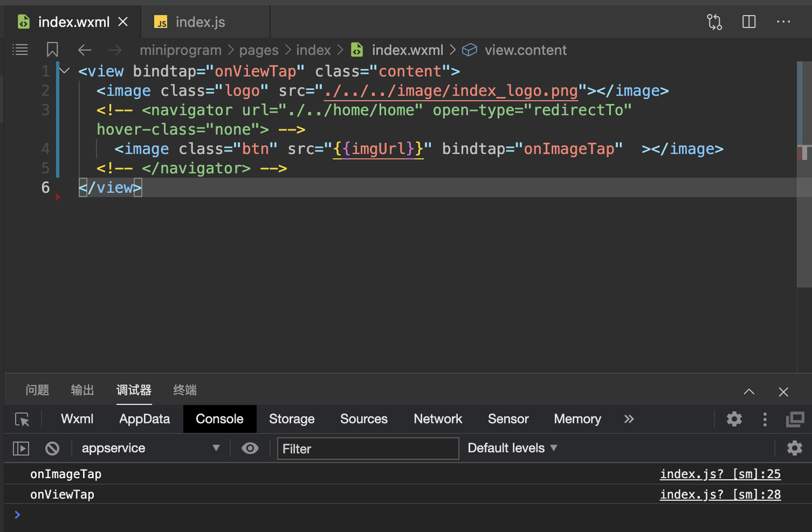812x532 pixels.
Task: Open the Default levels dropdown
Action: (x=513, y=448)
